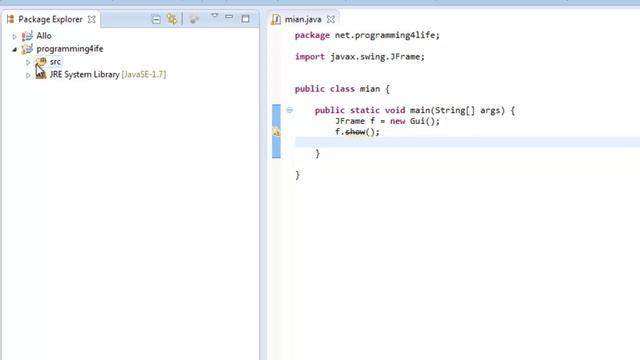Collapse the main method fold marker
The image size is (640, 360).
point(289,110)
